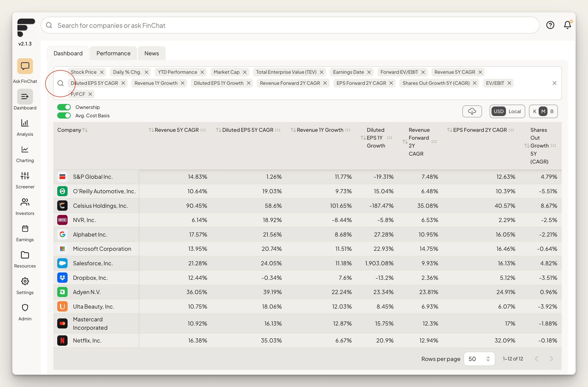Open Mastercard Incorporated row
Screen dimensions: 588x387
(x=307, y=324)
